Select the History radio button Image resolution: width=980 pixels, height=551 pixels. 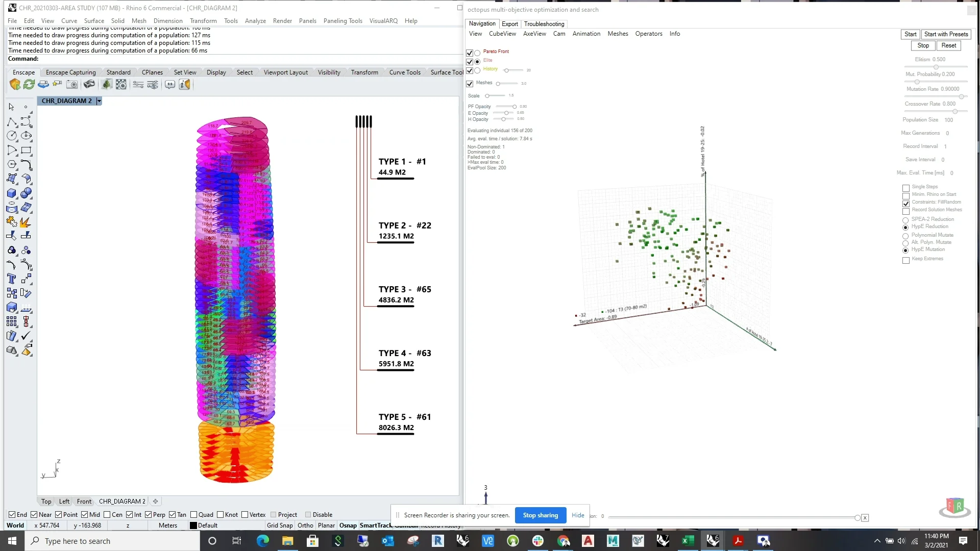[477, 70]
